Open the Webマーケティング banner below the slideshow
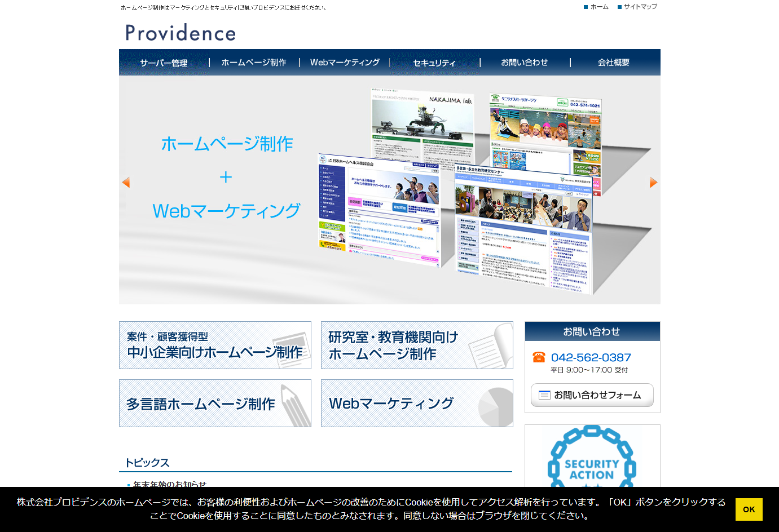 tap(417, 404)
